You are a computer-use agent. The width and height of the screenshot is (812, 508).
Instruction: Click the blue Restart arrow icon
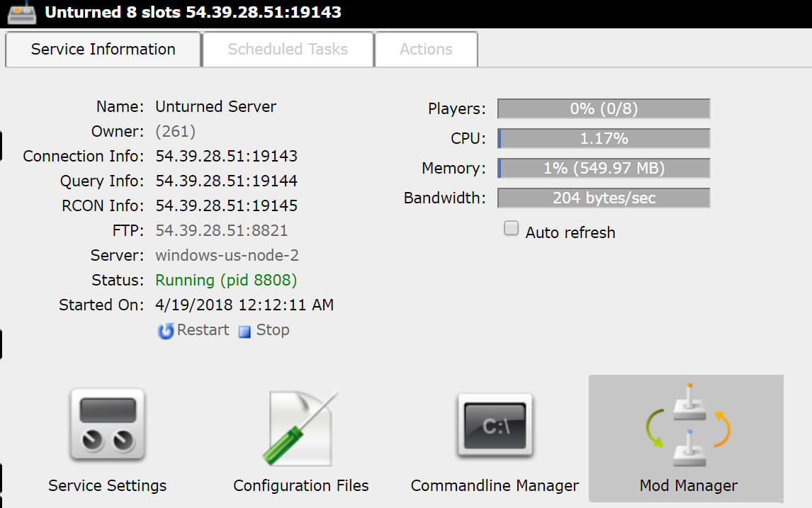point(166,331)
